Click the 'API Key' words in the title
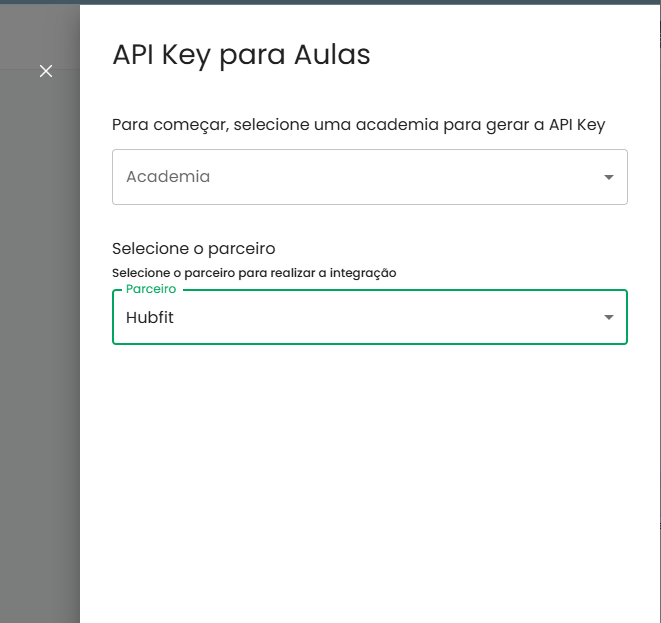 [161, 55]
